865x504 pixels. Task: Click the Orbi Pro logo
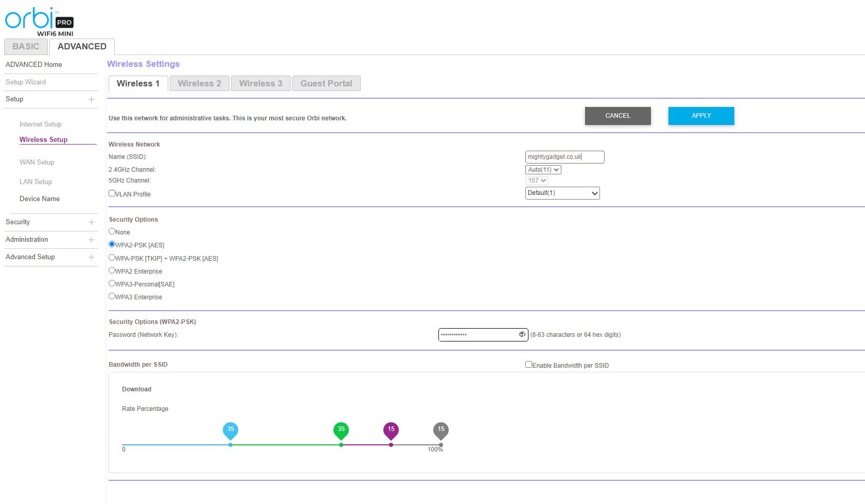click(x=39, y=22)
